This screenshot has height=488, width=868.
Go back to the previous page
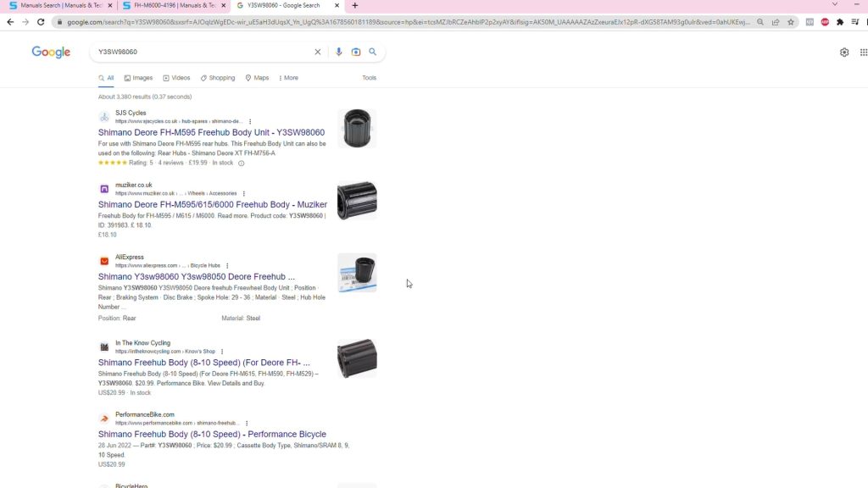click(10, 22)
